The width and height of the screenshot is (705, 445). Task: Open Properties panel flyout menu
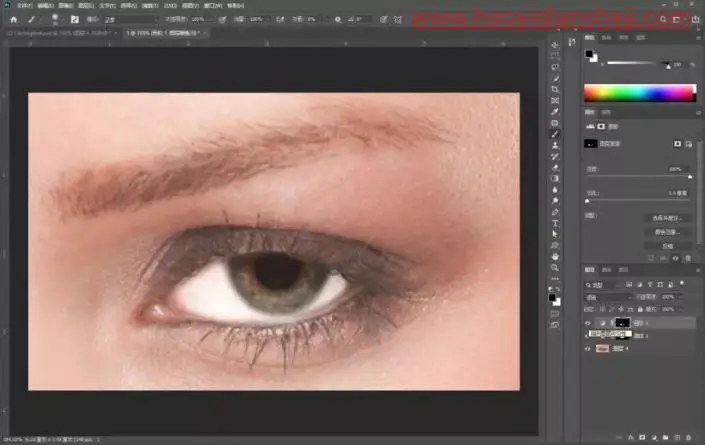click(698, 112)
